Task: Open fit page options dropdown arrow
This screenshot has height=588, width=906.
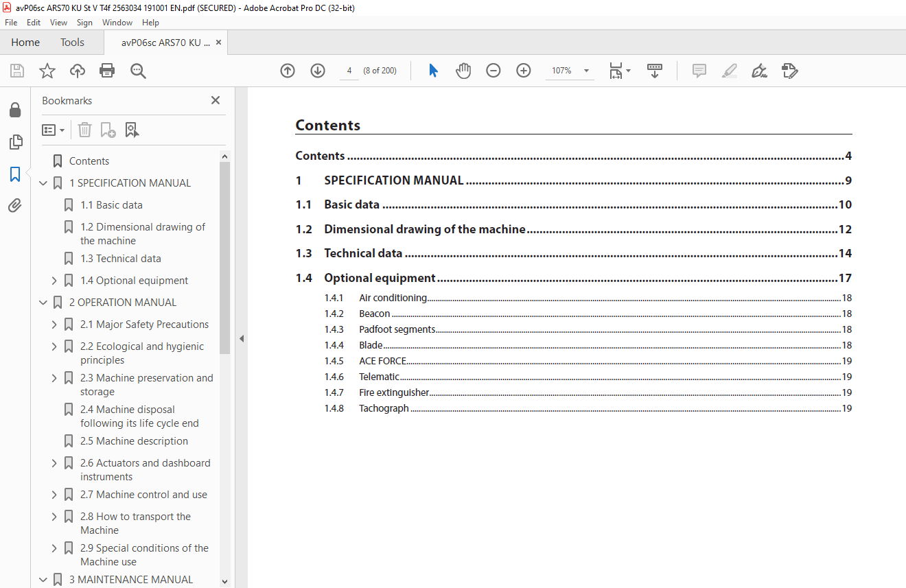Action: coord(628,71)
